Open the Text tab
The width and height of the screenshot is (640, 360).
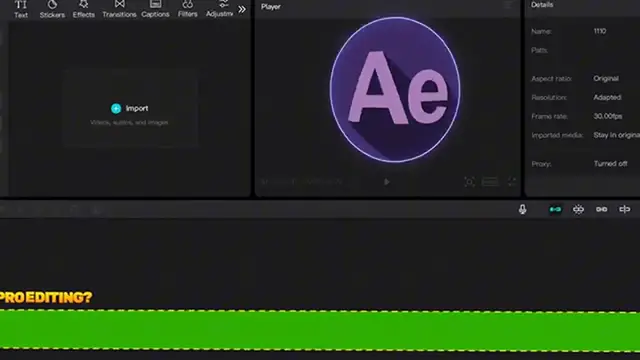click(x=21, y=9)
